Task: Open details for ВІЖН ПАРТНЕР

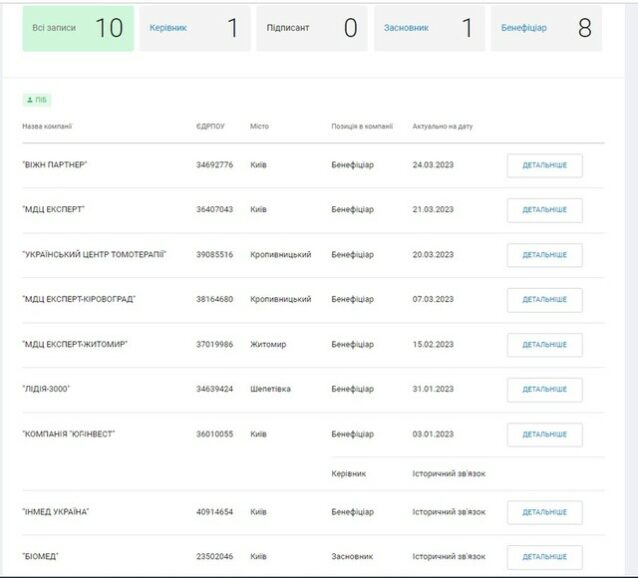Action: (x=544, y=165)
